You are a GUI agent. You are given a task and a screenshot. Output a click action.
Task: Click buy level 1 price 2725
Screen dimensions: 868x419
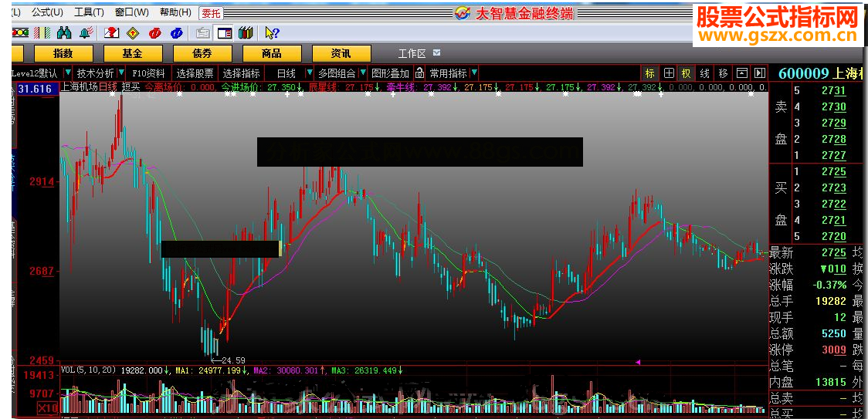click(x=834, y=172)
